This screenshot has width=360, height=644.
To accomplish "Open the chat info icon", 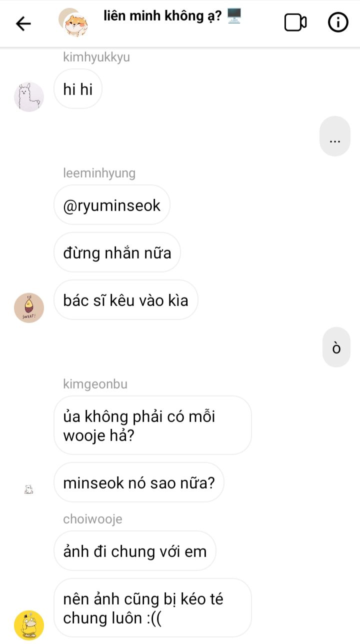I will pyautogui.click(x=338, y=22).
